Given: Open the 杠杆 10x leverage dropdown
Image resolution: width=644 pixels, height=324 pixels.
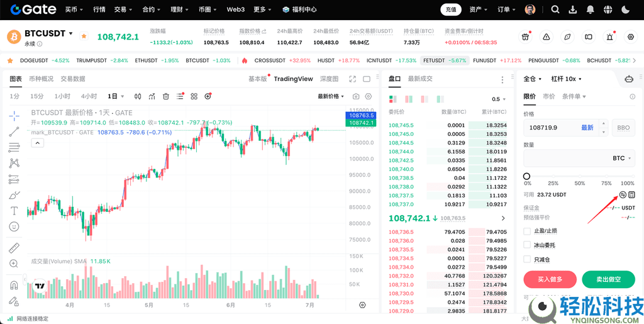Looking at the screenshot, I should coord(567,79).
